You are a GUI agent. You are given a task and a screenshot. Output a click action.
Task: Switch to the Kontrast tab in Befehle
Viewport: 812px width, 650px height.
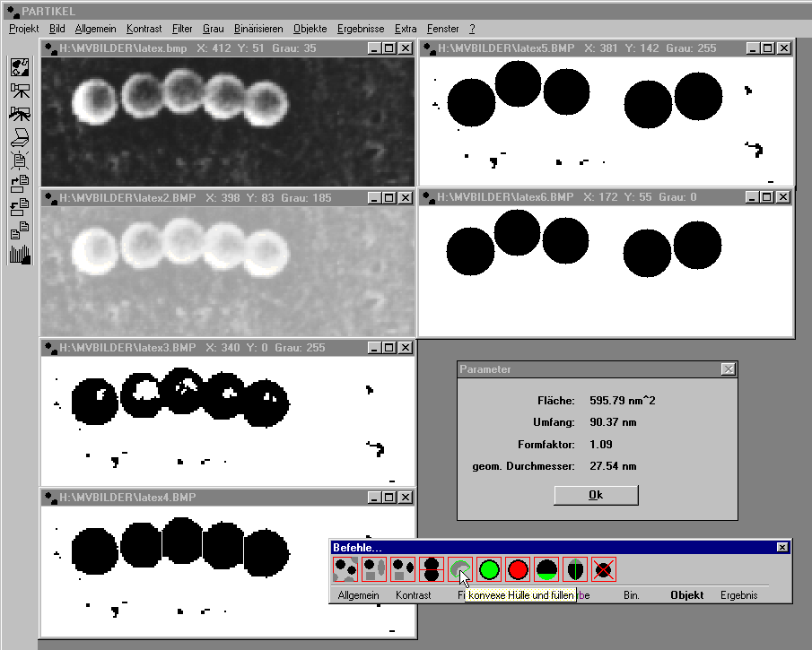tap(414, 595)
